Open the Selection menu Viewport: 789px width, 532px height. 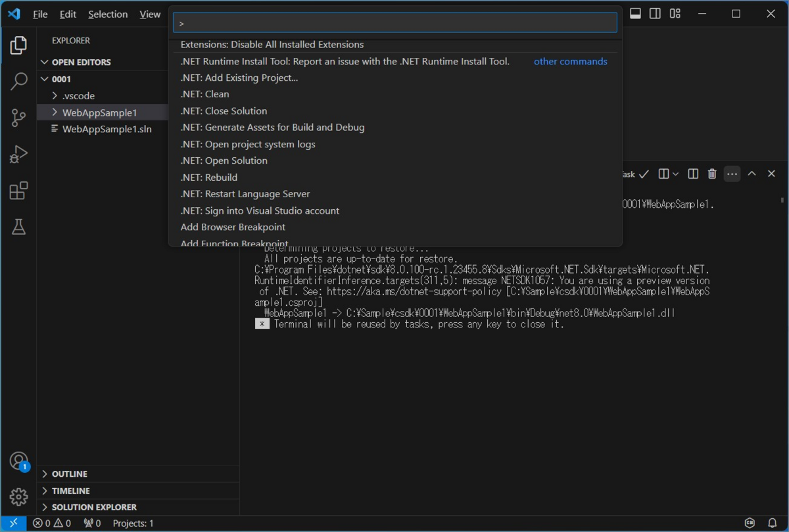[108, 14]
